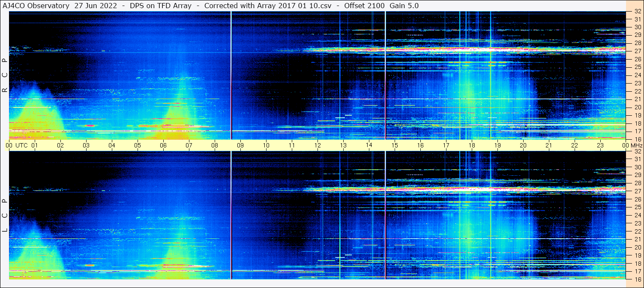Viewport: 644px width, 288px height.
Task: Select 16 MHz on the lower frequency scale
Action: (x=637, y=279)
